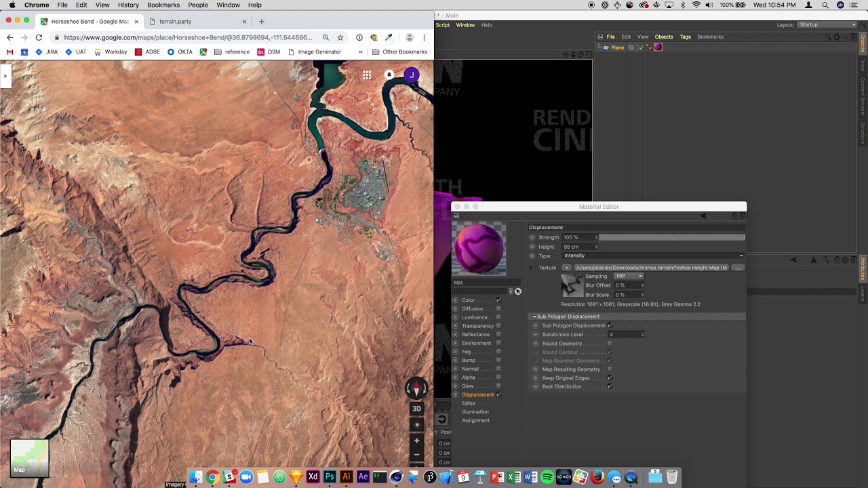The height and width of the screenshot is (488, 868).
Task: Open Spotify from the Dock
Action: [547, 477]
